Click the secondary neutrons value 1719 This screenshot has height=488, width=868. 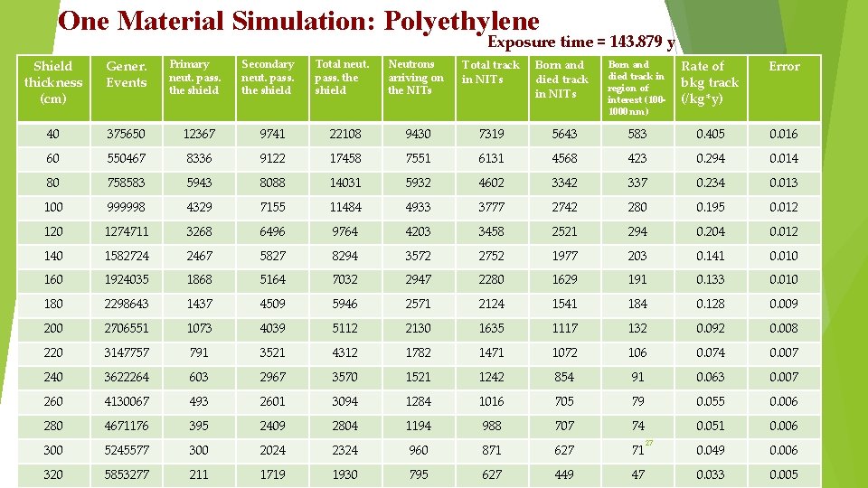pos(272,474)
